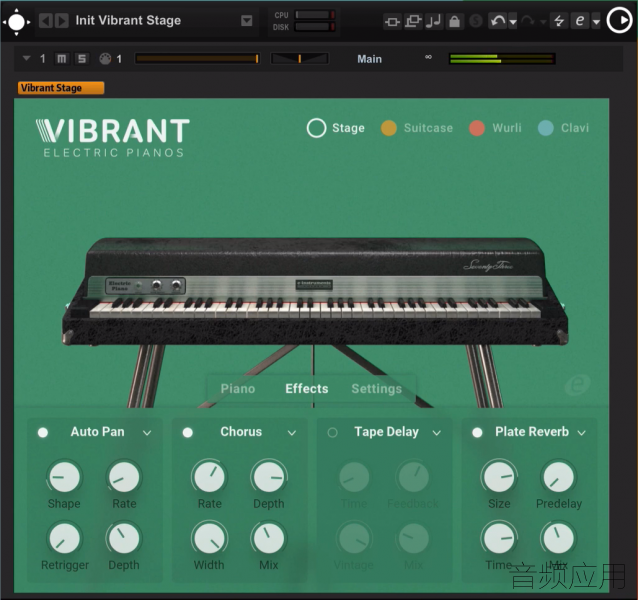Open the Tape Delay dropdown chevron
This screenshot has width=638, height=600.
(x=437, y=433)
